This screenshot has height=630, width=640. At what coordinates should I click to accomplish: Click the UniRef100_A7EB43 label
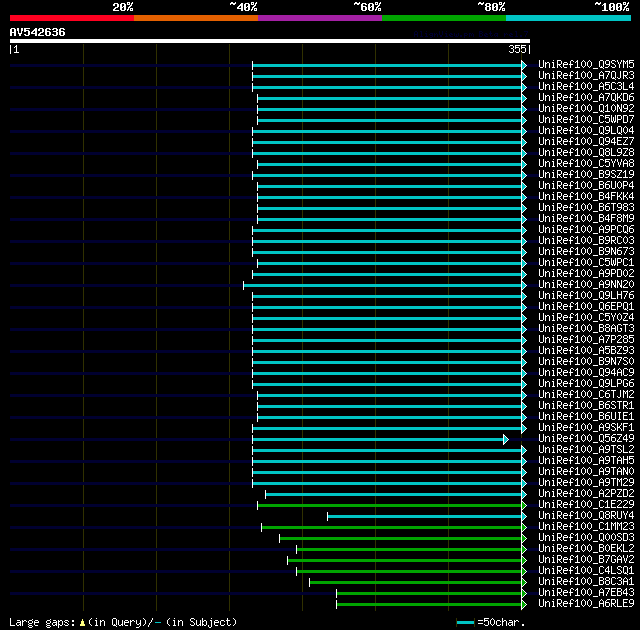586,593
